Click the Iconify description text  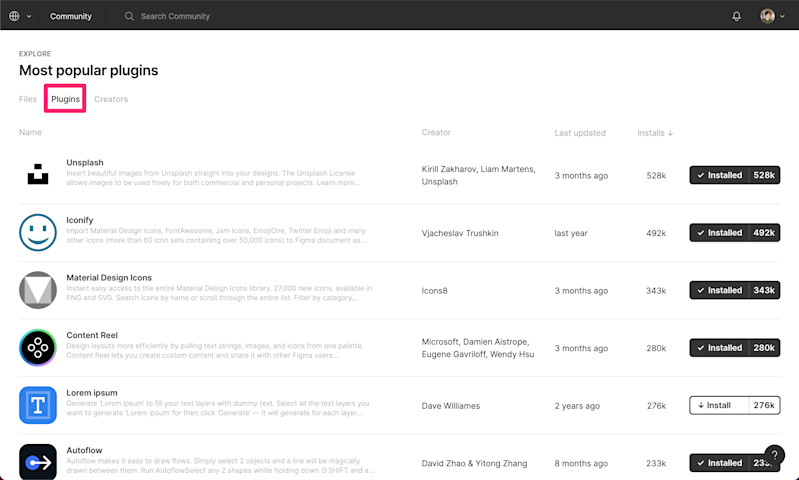[x=216, y=235]
